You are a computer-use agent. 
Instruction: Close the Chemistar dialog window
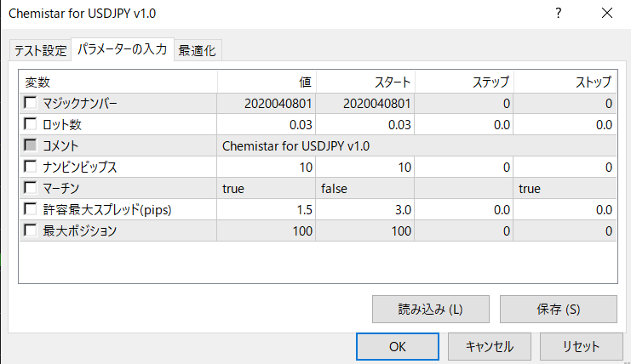(606, 13)
